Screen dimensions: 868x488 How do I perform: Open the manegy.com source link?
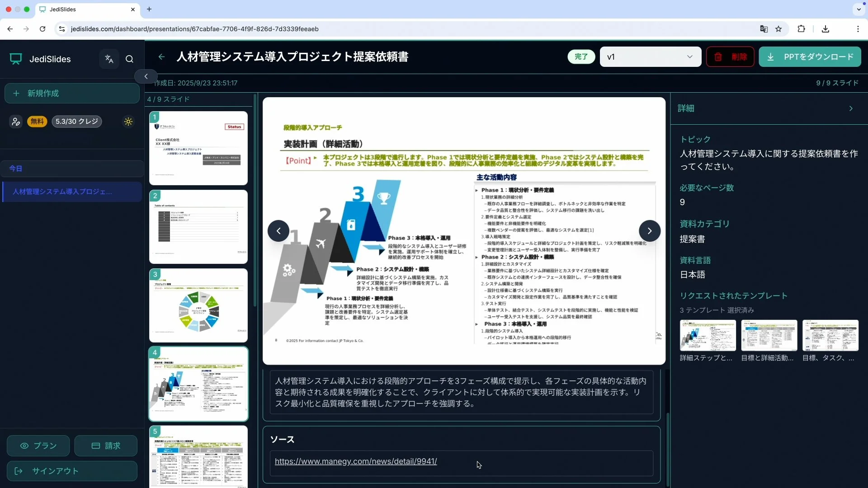[356, 461]
